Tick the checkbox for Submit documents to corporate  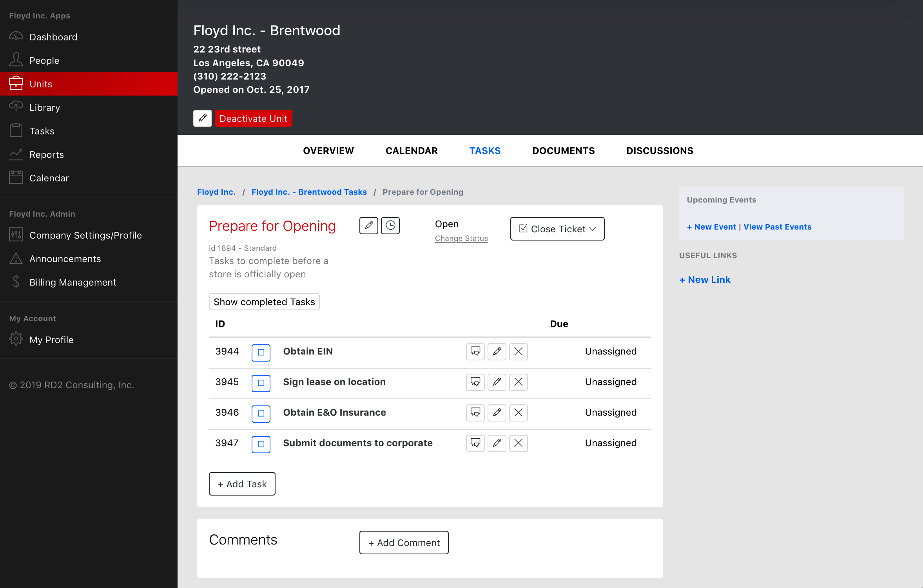(261, 444)
